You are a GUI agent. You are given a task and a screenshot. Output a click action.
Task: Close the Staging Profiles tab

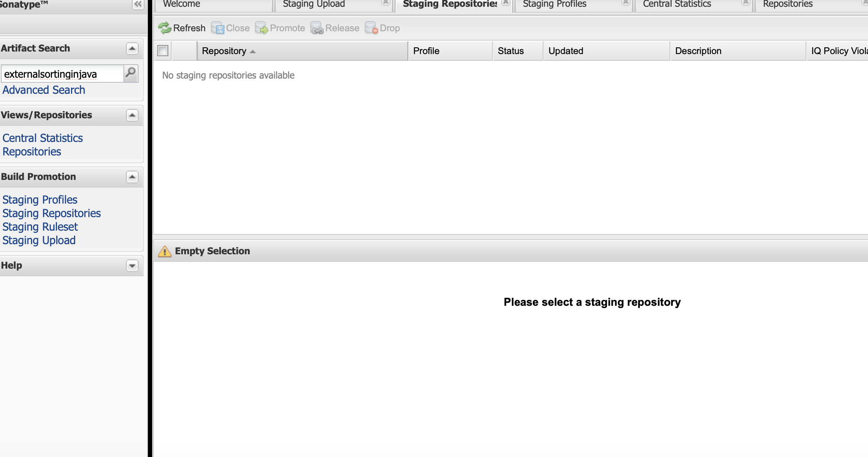pyautogui.click(x=626, y=3)
